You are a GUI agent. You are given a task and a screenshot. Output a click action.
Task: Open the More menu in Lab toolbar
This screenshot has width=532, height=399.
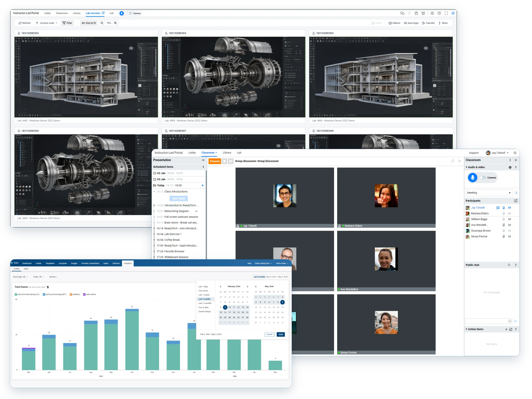point(443,23)
